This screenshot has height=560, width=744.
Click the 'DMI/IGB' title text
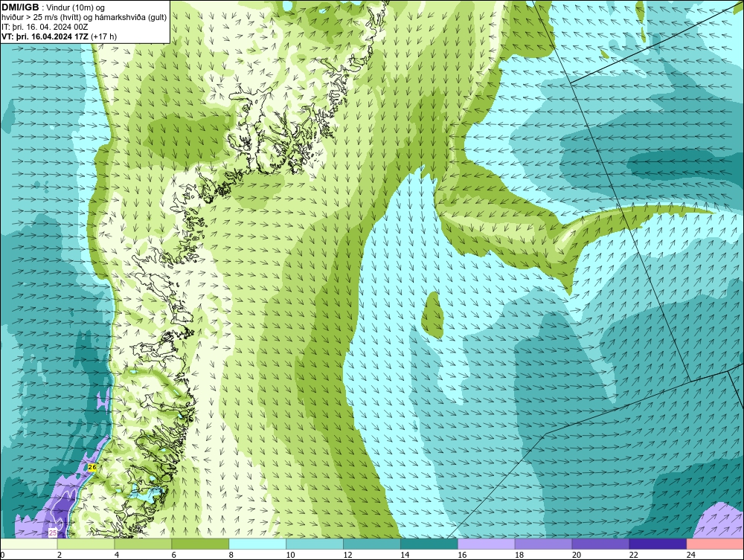tap(20, 7)
